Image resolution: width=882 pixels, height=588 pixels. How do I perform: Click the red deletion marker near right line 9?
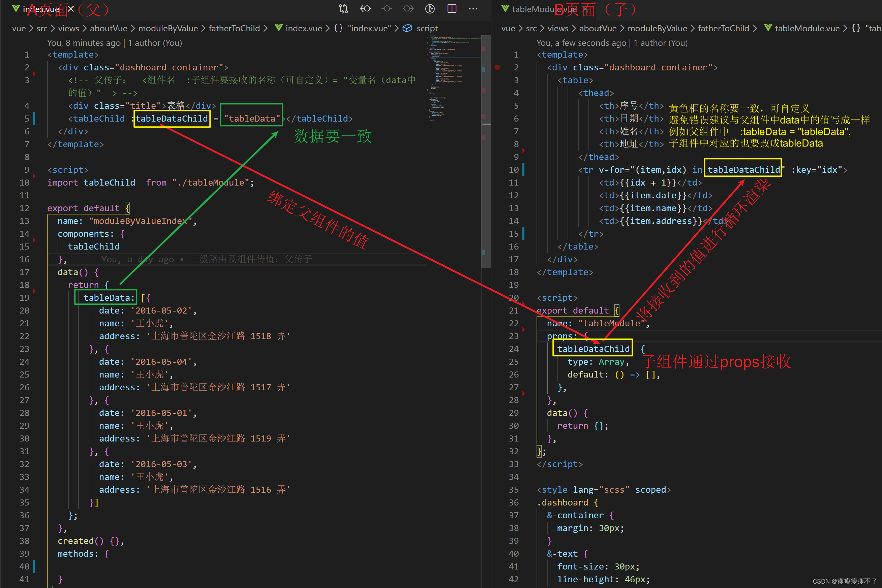click(523, 151)
